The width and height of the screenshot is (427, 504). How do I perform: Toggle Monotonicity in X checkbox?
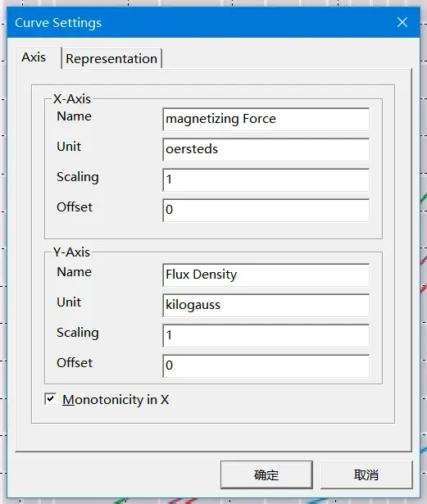(x=51, y=399)
